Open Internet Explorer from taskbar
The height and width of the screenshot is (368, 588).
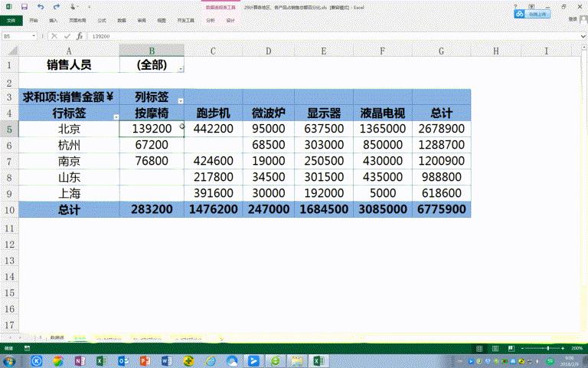pos(210,361)
